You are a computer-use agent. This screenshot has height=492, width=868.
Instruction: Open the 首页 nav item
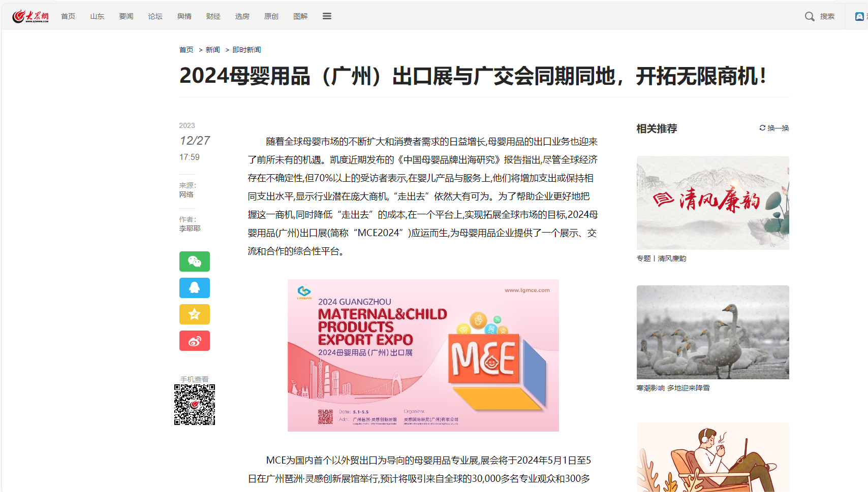coord(68,16)
